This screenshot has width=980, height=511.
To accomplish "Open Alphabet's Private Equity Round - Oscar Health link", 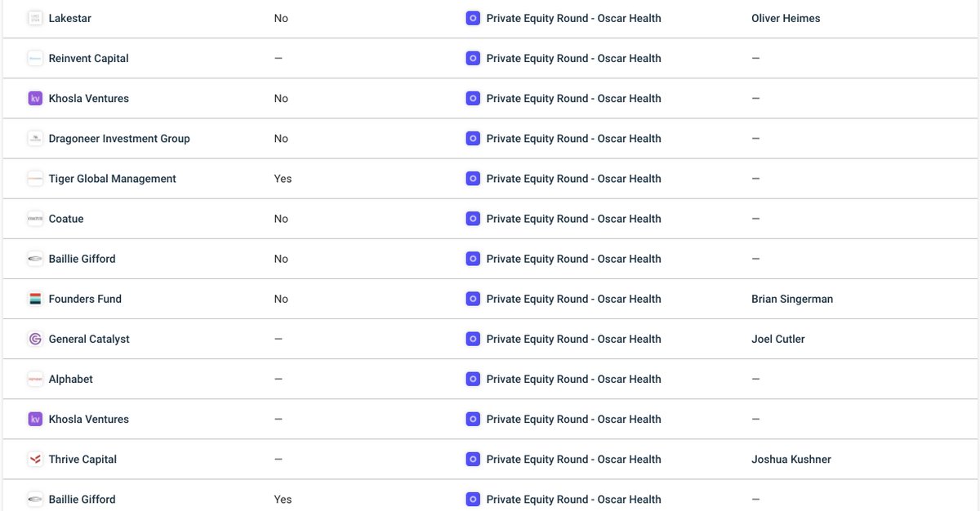I will click(573, 379).
